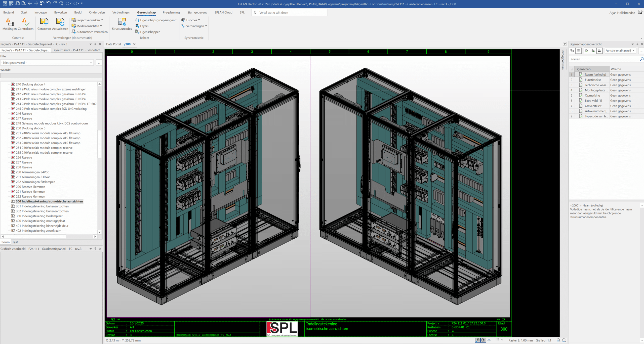This screenshot has height=344, width=644.
Task: Toggle user-defined filter button in properties
Action: pyautogui.click(x=599, y=51)
